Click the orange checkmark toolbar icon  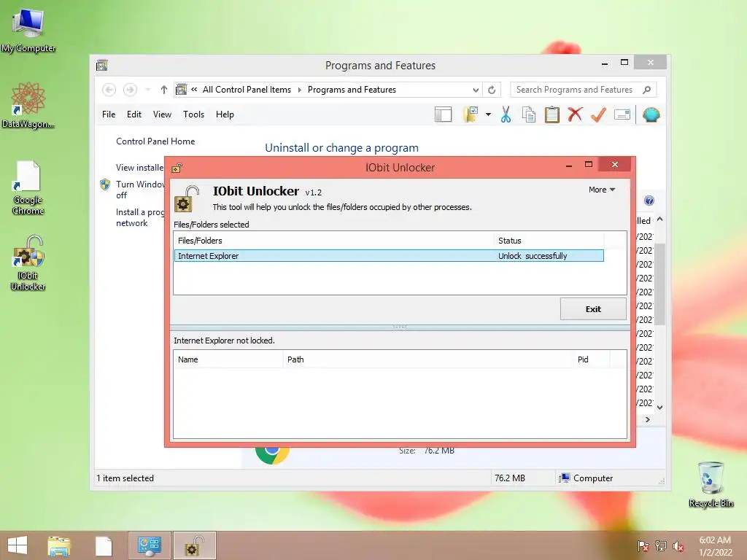click(598, 114)
